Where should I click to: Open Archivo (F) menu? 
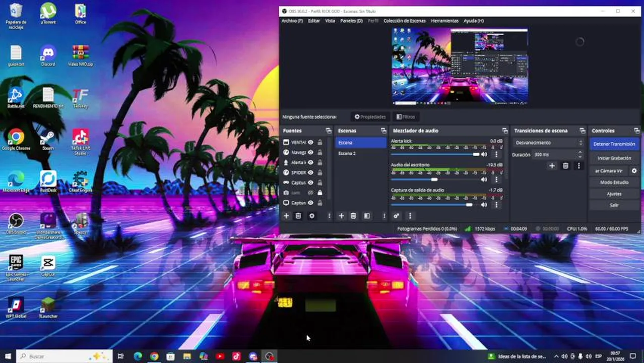(292, 21)
